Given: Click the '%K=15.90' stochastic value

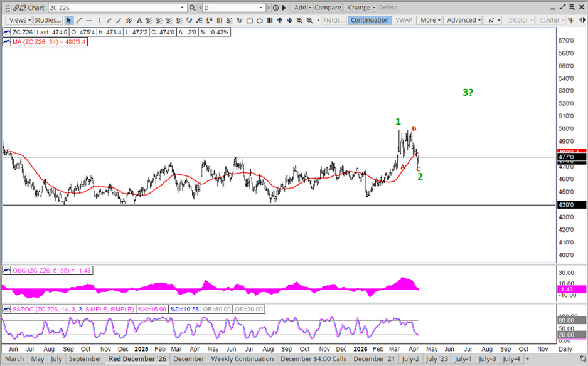Looking at the screenshot, I should click(152, 310).
